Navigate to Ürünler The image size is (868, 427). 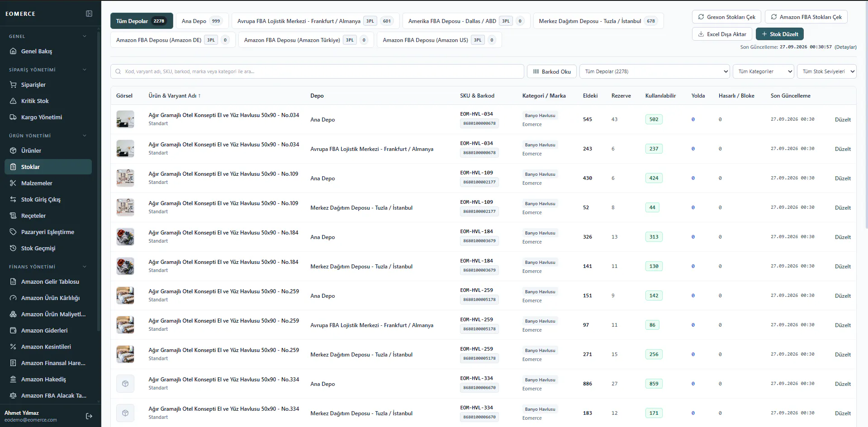[48, 151]
